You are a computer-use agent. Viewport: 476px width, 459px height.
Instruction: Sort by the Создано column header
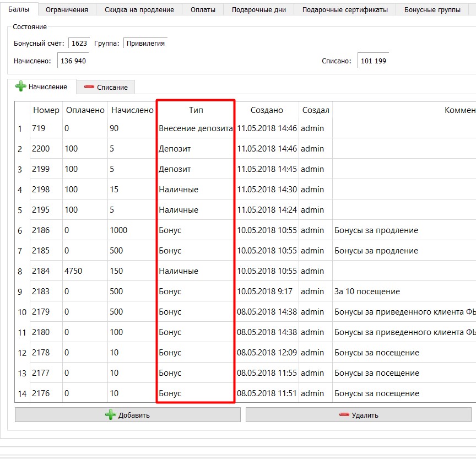coord(267,110)
